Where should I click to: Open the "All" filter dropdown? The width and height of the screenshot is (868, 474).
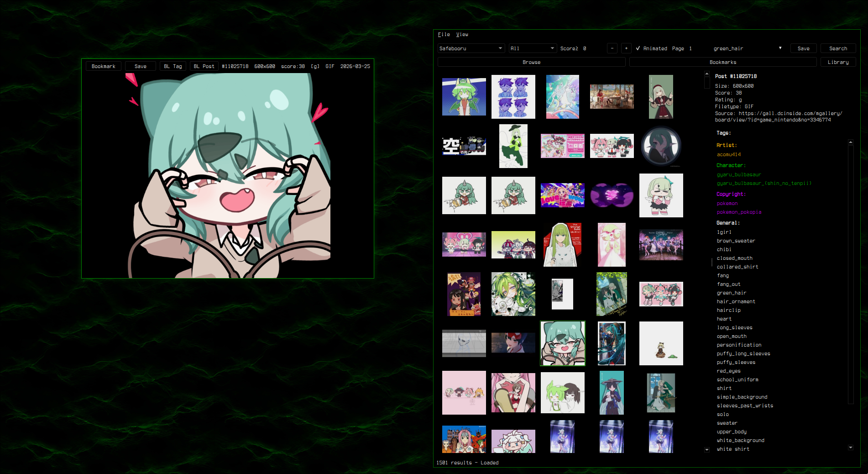(x=532, y=48)
